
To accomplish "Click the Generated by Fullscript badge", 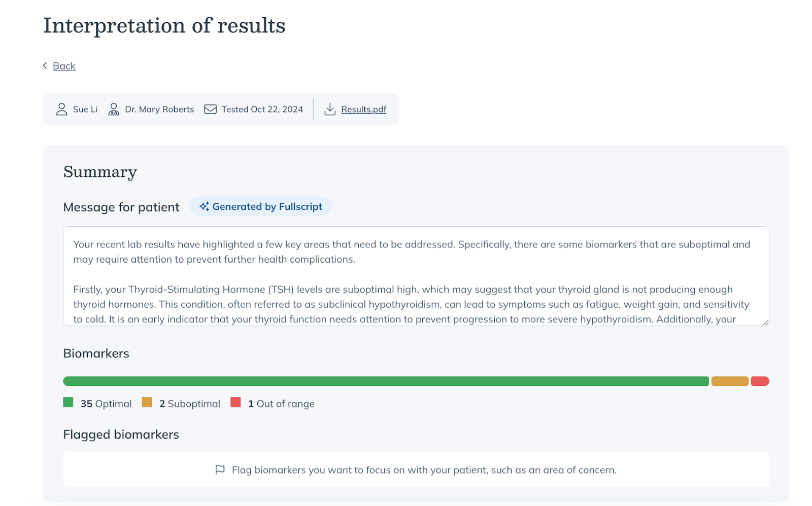I will (x=260, y=206).
